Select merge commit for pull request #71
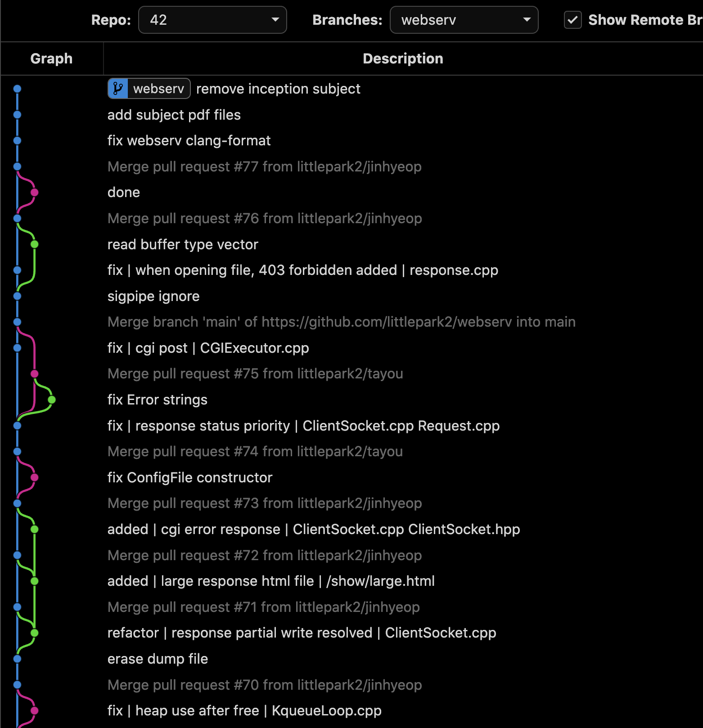 (x=264, y=607)
